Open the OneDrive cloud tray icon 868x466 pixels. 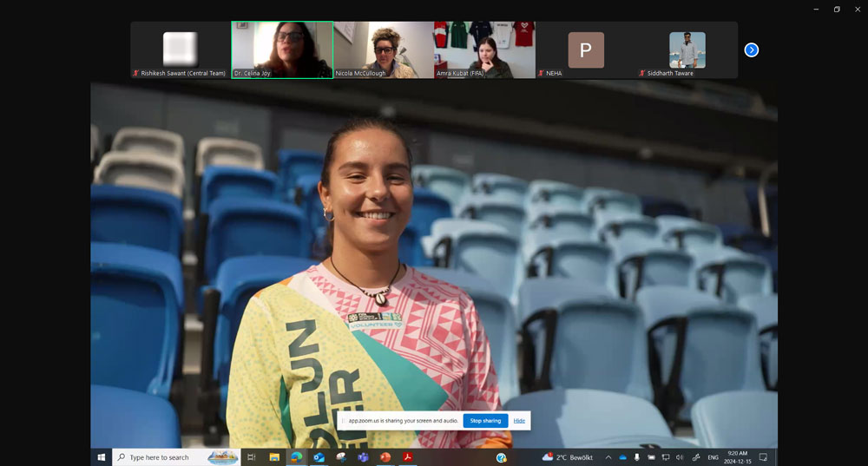click(x=622, y=457)
